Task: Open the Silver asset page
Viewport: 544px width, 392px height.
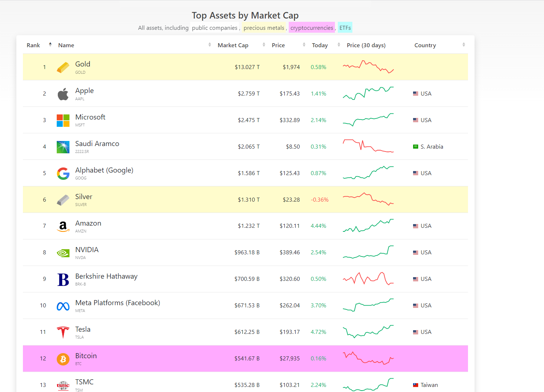Action: [x=84, y=197]
